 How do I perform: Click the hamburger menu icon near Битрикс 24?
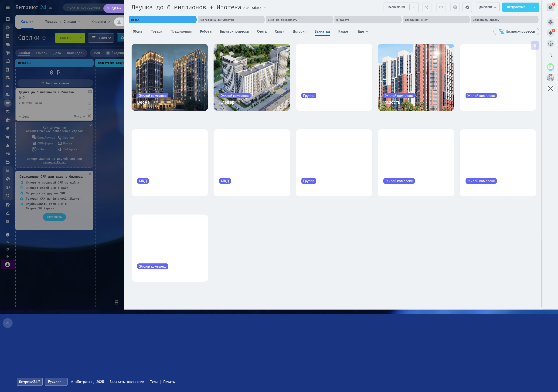[x=7, y=7]
